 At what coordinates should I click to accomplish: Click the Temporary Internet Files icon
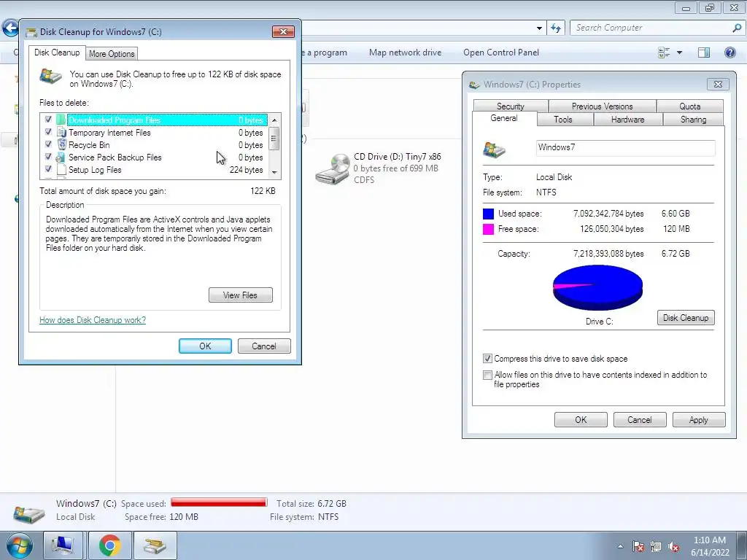pyautogui.click(x=61, y=133)
